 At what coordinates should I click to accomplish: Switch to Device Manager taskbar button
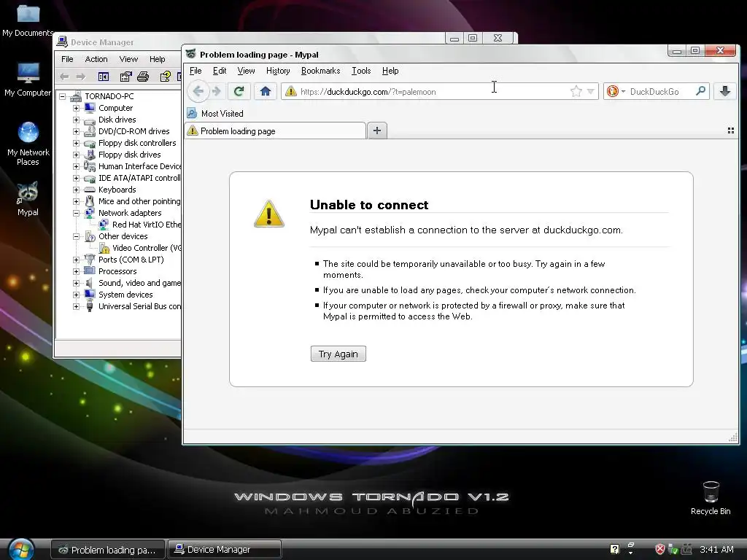(x=225, y=549)
